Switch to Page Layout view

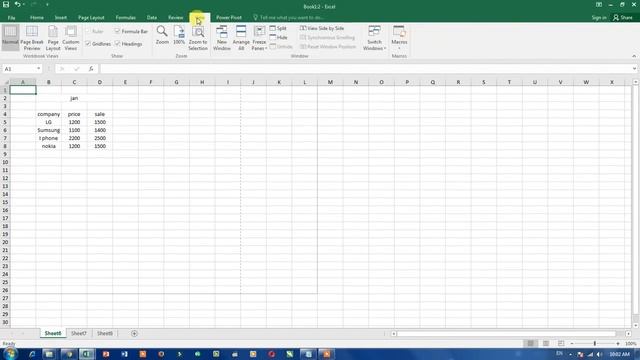(53, 38)
